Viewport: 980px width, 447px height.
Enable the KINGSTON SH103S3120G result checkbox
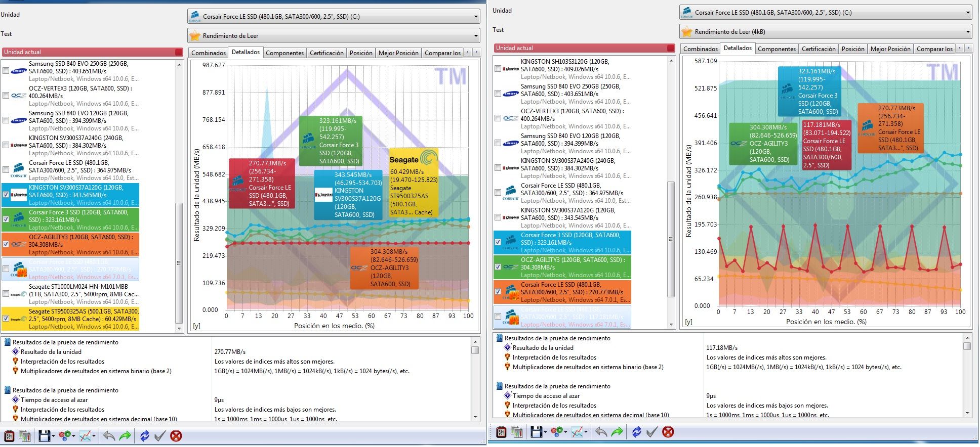498,69
